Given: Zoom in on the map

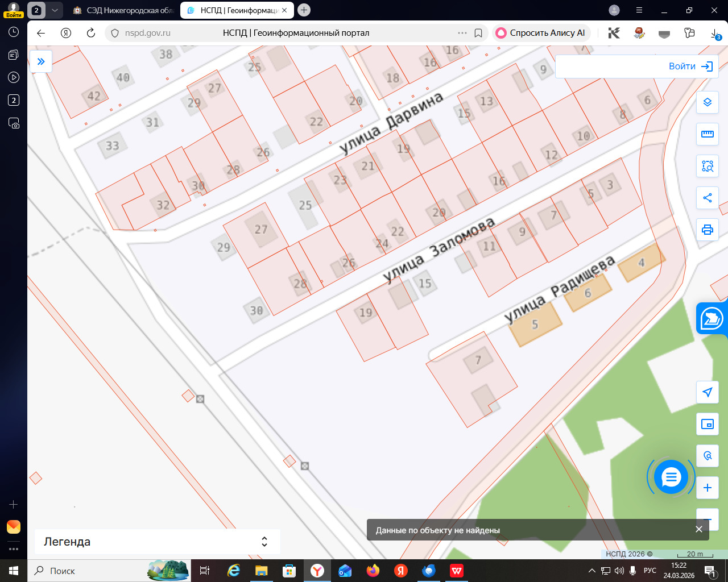Looking at the screenshot, I should tap(708, 488).
